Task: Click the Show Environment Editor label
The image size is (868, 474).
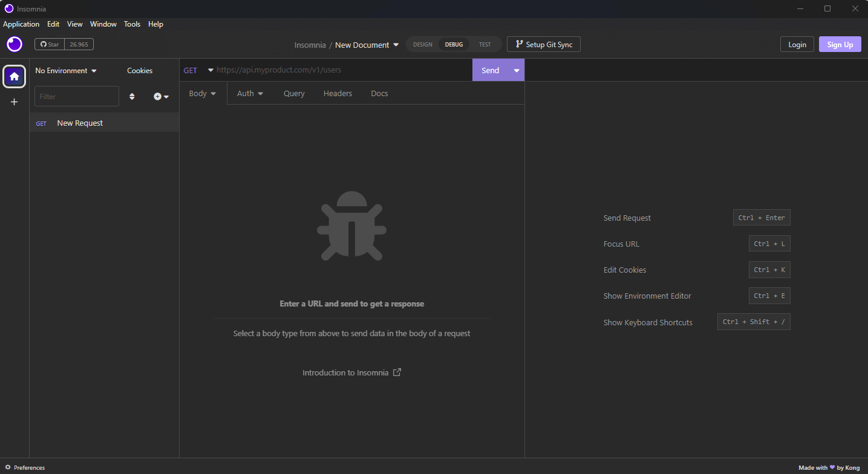Action: pos(647,296)
